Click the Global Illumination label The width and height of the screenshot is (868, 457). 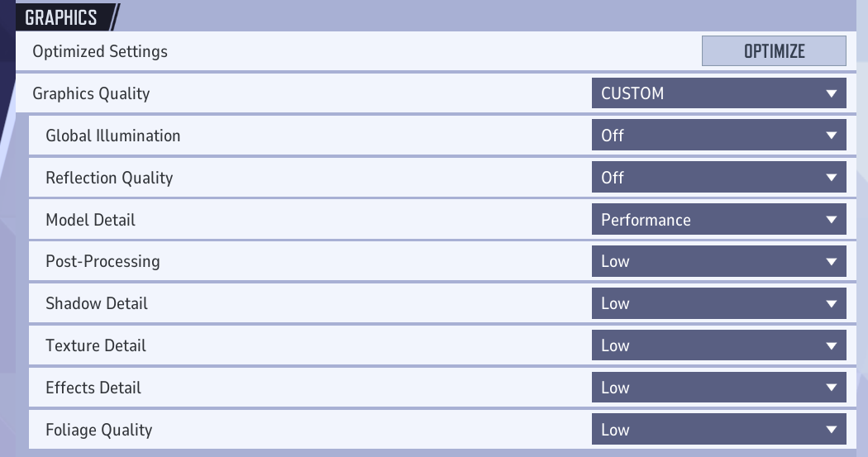(x=112, y=136)
